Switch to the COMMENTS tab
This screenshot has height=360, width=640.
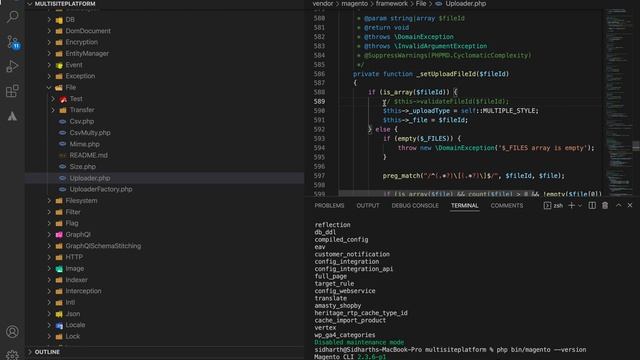[507, 206]
